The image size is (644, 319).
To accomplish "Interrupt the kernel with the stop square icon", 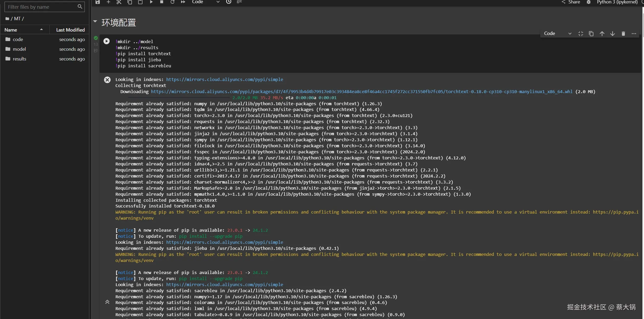I will tap(161, 2).
